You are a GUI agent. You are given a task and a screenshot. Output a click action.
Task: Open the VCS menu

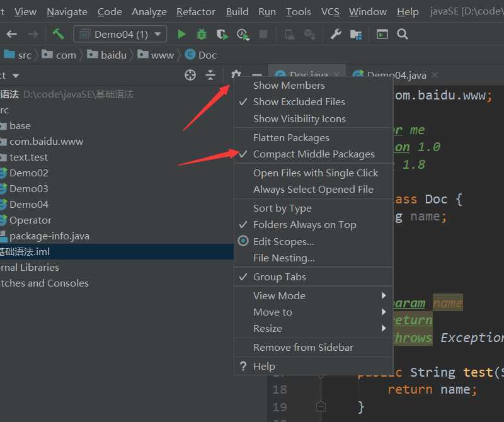click(330, 12)
